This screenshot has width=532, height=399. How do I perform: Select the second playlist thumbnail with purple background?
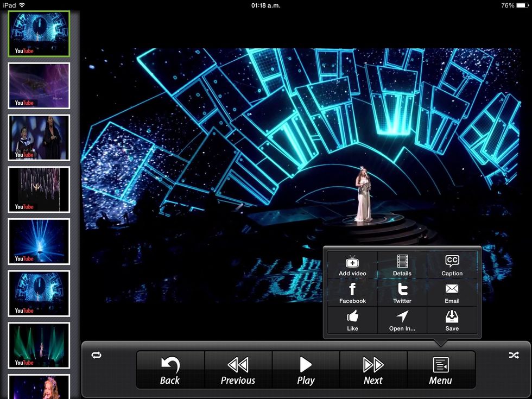click(39, 86)
